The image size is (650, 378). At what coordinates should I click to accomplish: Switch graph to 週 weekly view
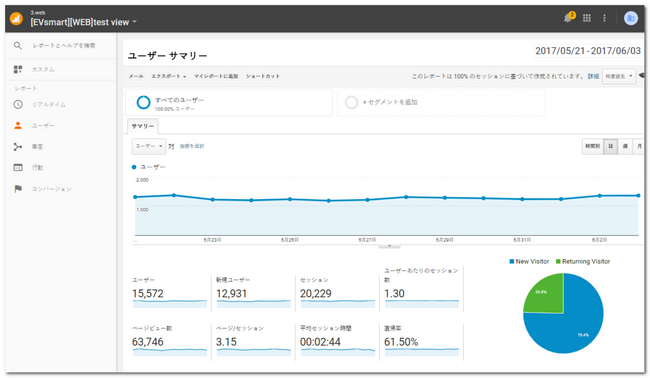click(x=625, y=146)
